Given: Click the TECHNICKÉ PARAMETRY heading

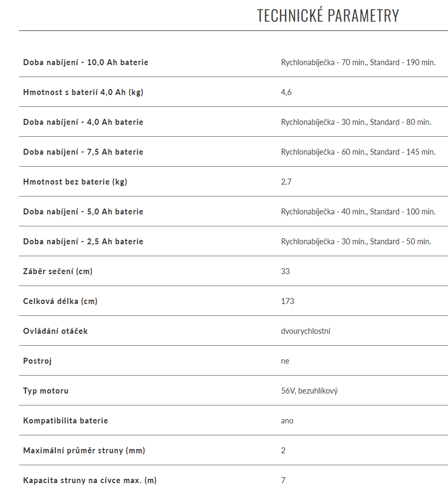Looking at the screenshot, I should (328, 15).
